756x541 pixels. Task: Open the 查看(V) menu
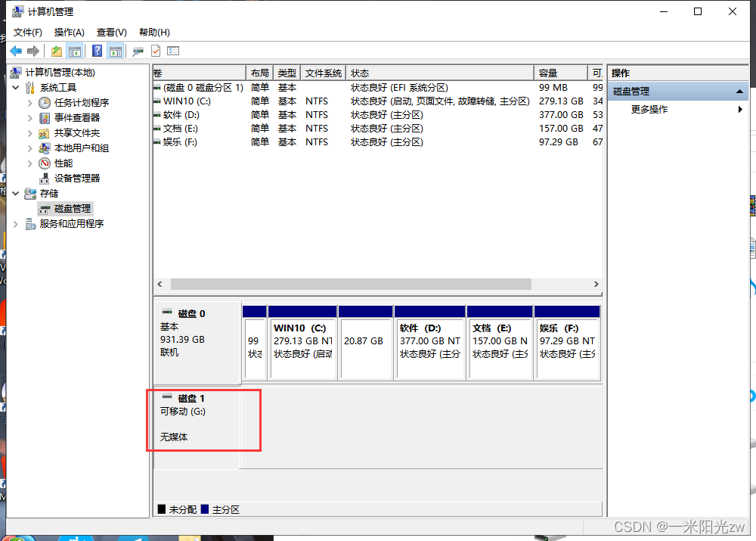(111, 33)
